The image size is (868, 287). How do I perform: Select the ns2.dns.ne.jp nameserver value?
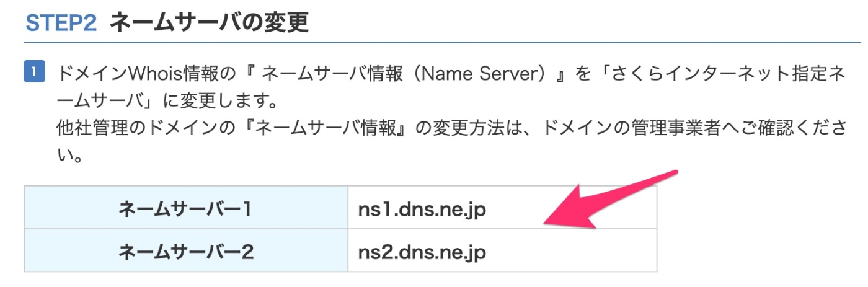pyautogui.click(x=422, y=252)
